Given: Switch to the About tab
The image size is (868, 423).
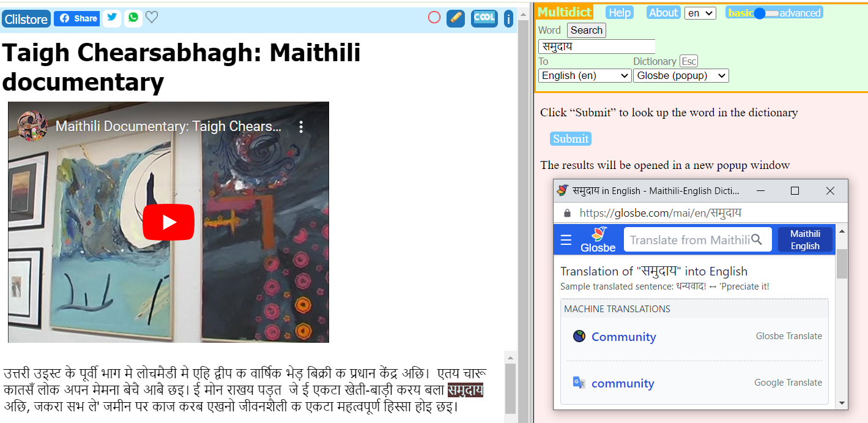Looking at the screenshot, I should coord(663,12).
